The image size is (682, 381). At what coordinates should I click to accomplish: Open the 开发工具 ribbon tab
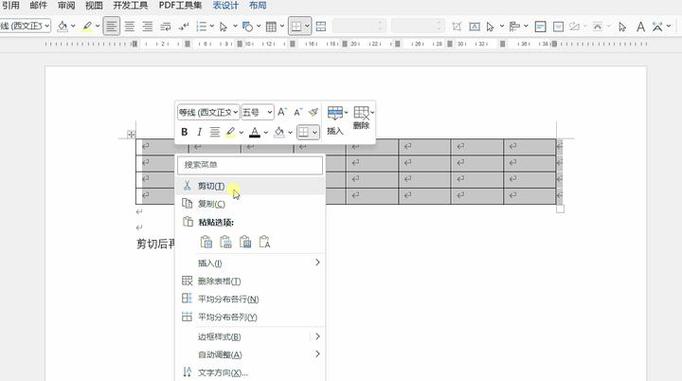click(130, 6)
